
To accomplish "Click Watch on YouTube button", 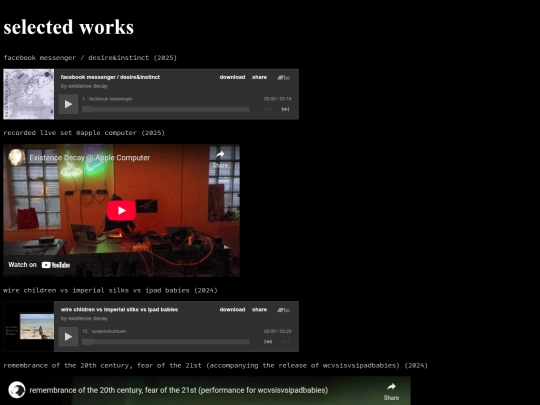I will (x=39, y=265).
